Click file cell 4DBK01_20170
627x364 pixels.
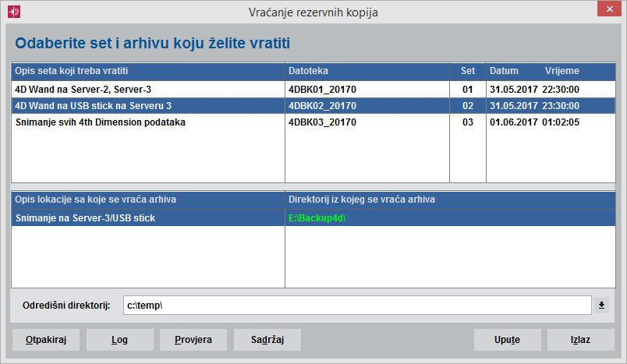point(322,89)
